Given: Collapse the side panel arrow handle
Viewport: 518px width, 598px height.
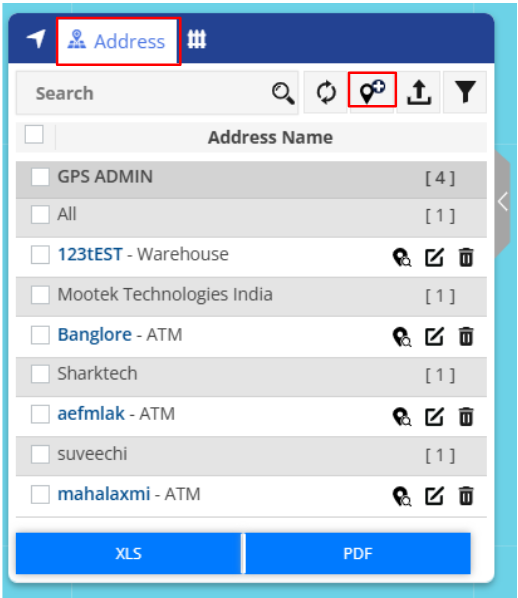Looking at the screenshot, I should point(503,202).
